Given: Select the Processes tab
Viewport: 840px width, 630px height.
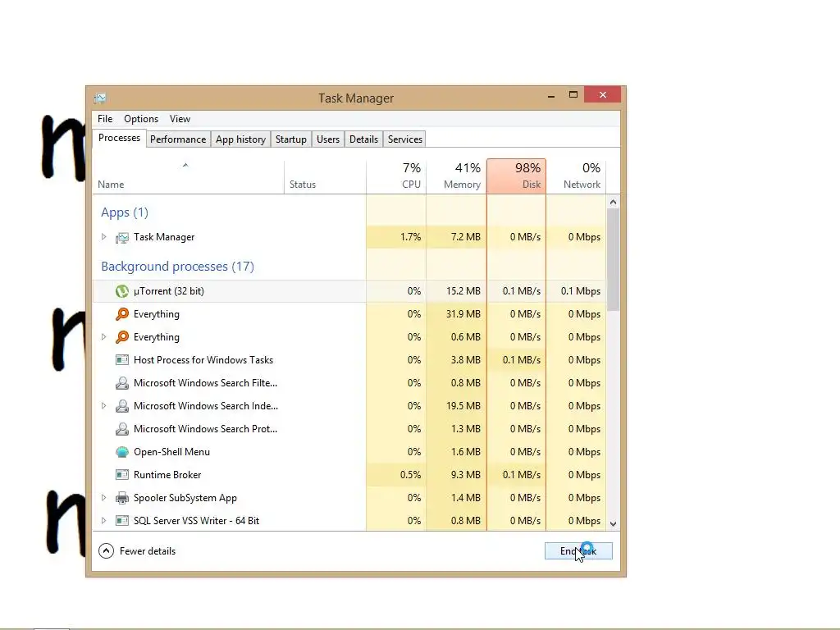Looking at the screenshot, I should click(119, 138).
